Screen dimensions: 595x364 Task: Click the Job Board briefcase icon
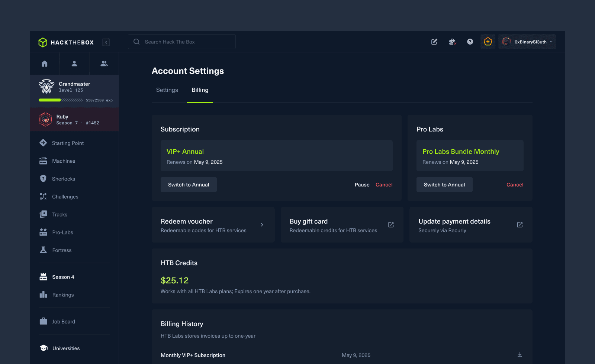(x=43, y=321)
